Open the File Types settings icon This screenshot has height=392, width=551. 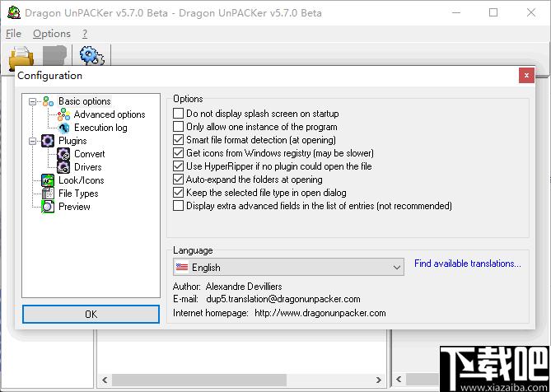pos(48,194)
